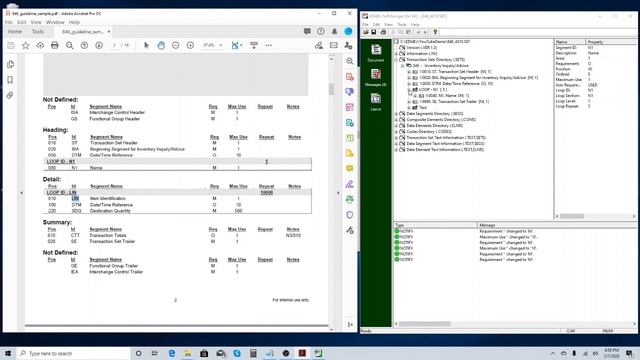Viewport: 640px width, 360px height.
Task: Select the 846_guideline_sample document tab
Action: pyautogui.click(x=82, y=31)
